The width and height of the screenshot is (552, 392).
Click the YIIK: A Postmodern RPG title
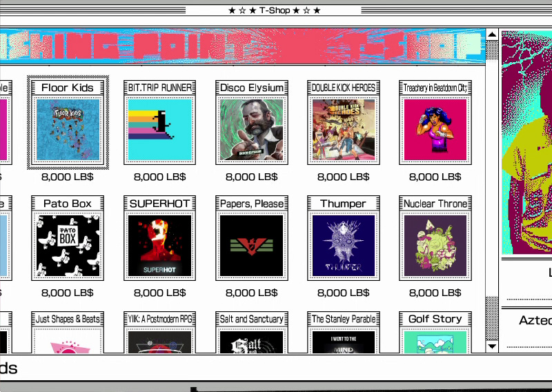pyautogui.click(x=160, y=319)
